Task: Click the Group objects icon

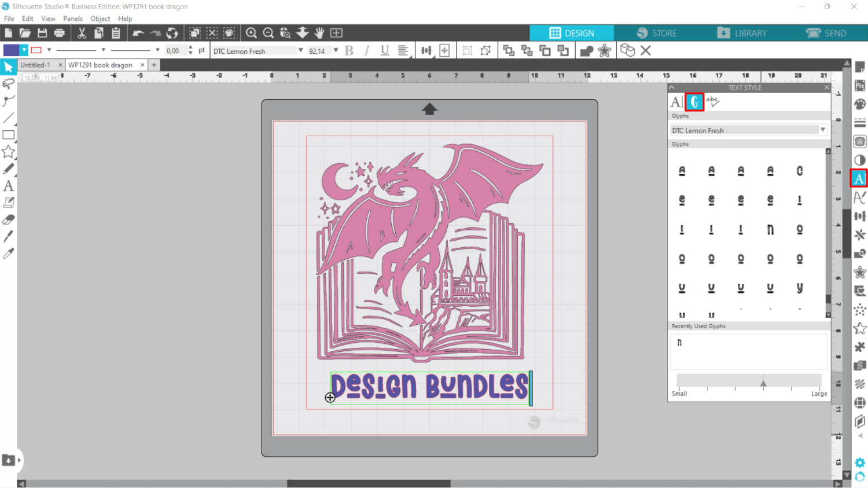Action: point(468,51)
